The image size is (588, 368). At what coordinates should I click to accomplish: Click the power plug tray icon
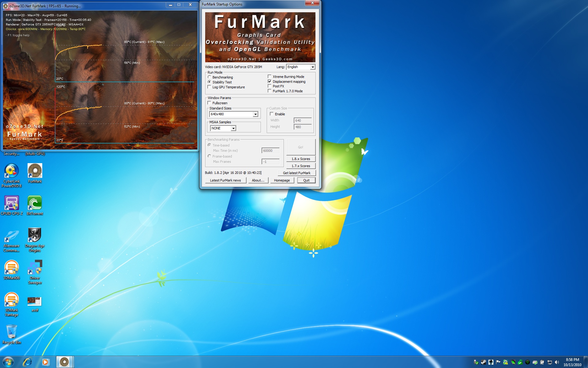pyautogui.click(x=542, y=362)
